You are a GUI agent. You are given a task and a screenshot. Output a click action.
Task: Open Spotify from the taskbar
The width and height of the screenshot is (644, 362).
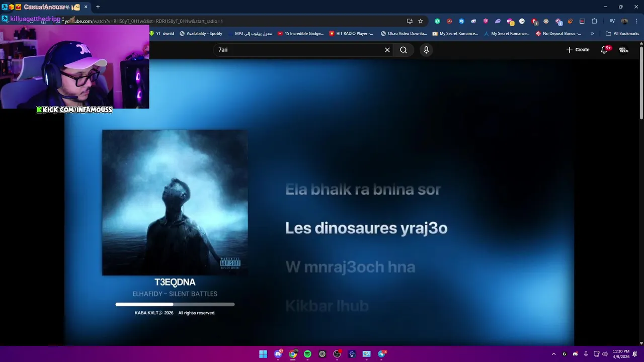tap(307, 354)
